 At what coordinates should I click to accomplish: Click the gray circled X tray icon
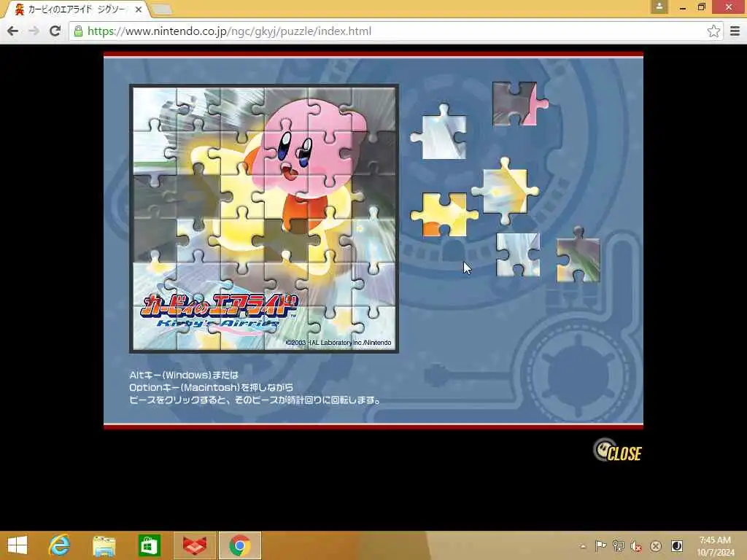(x=656, y=545)
